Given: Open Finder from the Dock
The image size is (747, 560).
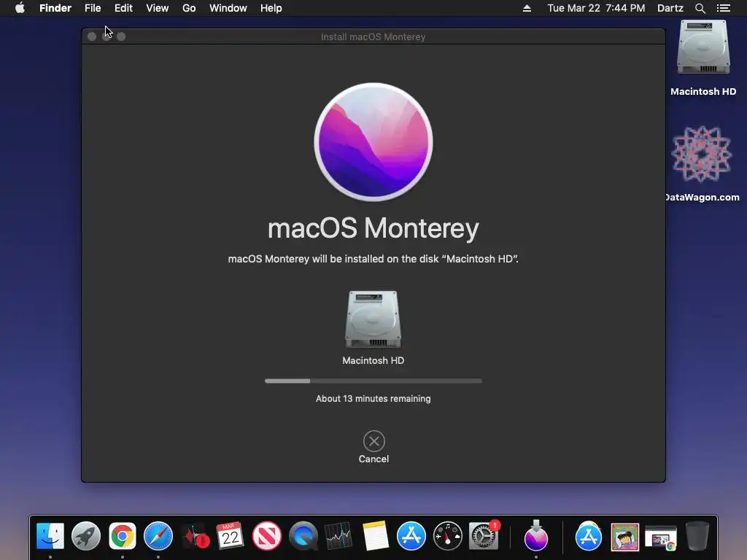Looking at the screenshot, I should click(x=50, y=536).
